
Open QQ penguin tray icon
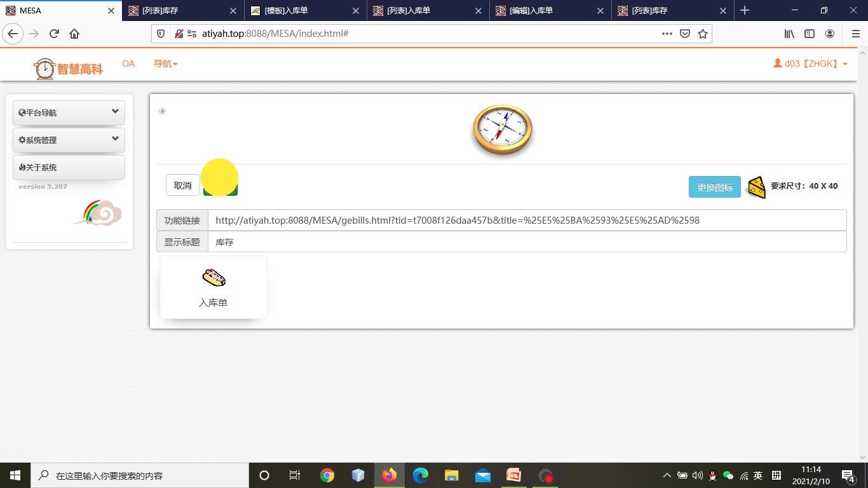[x=713, y=475]
